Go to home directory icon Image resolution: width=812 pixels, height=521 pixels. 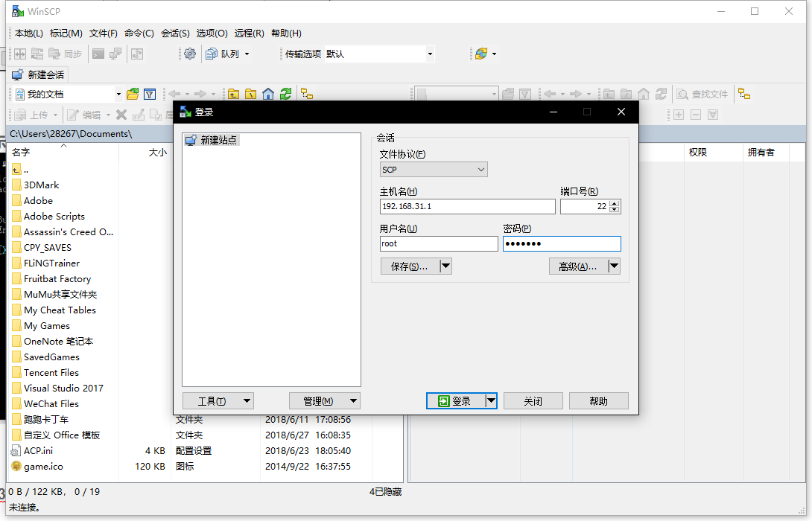[268, 94]
